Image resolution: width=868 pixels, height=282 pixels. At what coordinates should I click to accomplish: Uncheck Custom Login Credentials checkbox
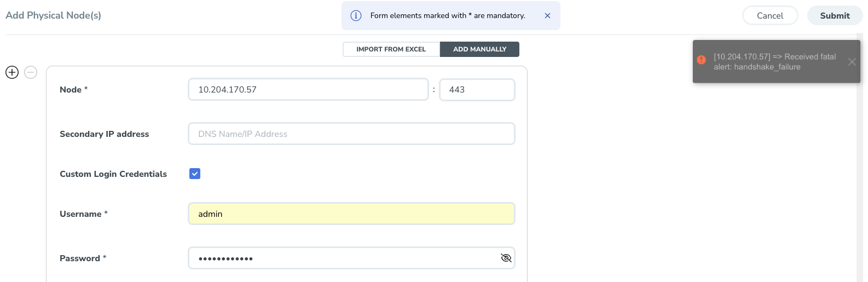(195, 174)
